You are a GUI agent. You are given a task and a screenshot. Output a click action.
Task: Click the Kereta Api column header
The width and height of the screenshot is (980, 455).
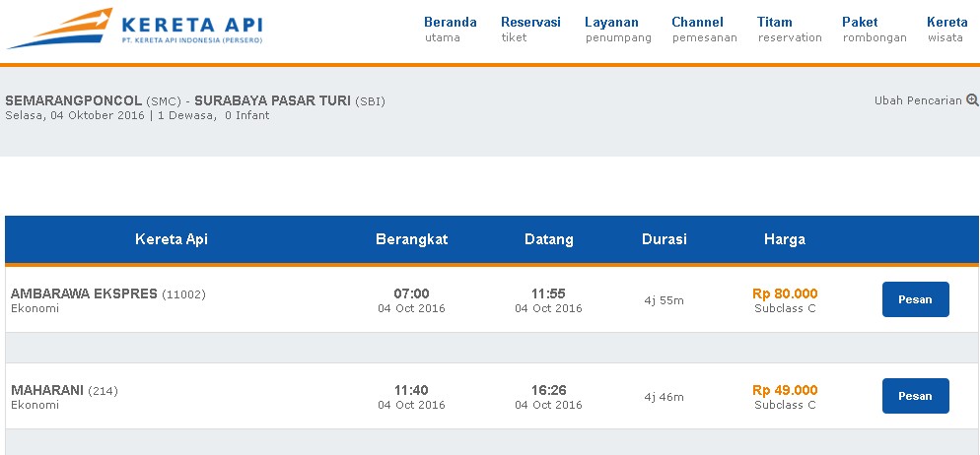[x=172, y=239]
